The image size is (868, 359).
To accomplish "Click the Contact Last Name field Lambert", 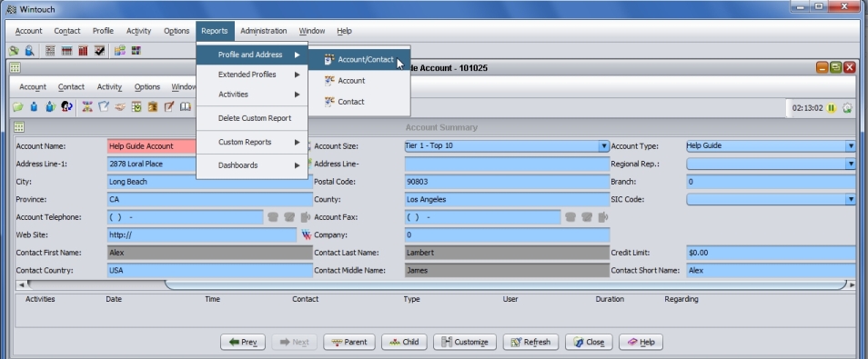I will click(x=507, y=253).
